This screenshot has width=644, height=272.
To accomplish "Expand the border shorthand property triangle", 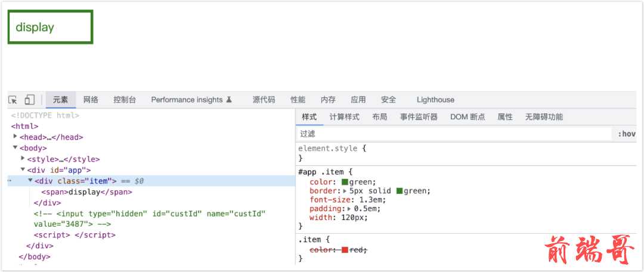I will click(x=345, y=191).
